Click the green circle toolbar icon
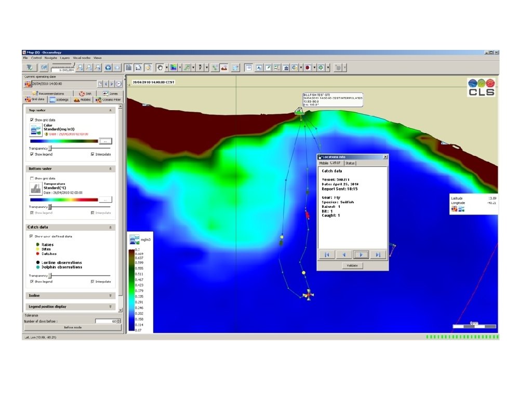The height and width of the screenshot is (399, 532). click(321, 68)
